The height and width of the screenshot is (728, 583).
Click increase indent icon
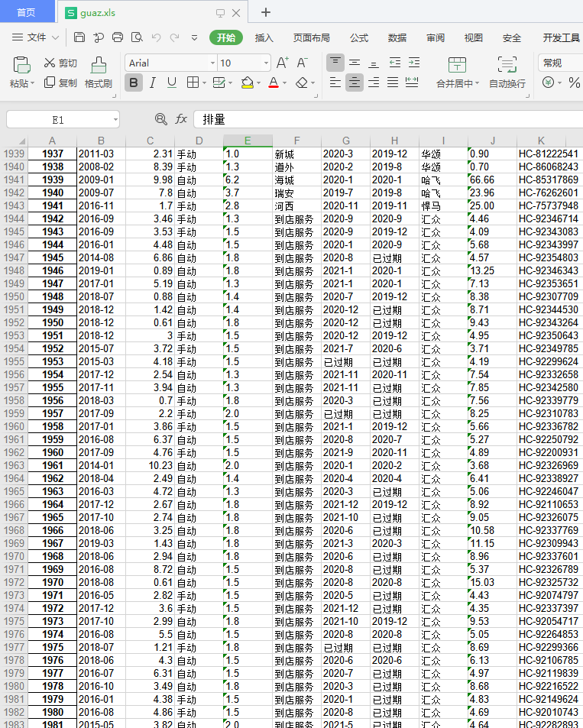pyautogui.click(x=414, y=62)
